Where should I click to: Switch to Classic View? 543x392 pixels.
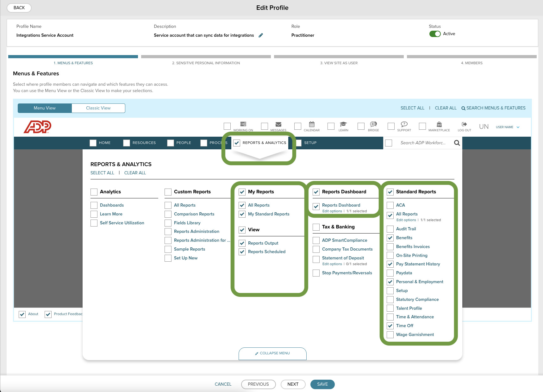(x=98, y=108)
